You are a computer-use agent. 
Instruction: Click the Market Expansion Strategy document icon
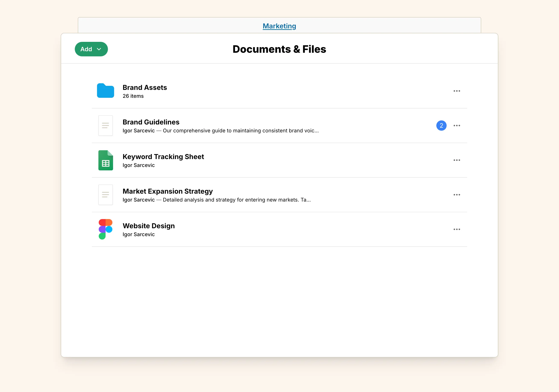(x=105, y=195)
